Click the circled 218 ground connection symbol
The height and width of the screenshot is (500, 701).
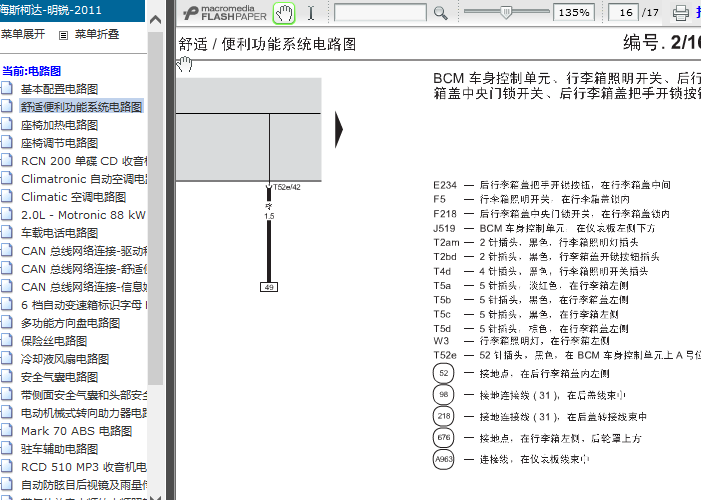[x=443, y=416]
